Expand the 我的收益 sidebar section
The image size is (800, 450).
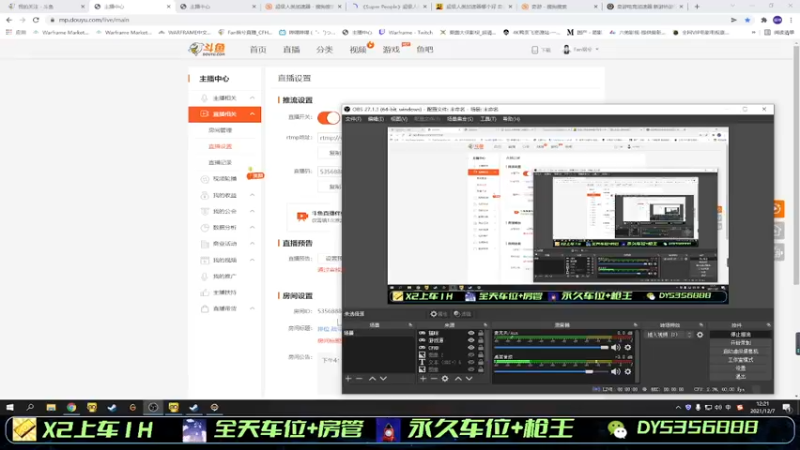click(253, 195)
